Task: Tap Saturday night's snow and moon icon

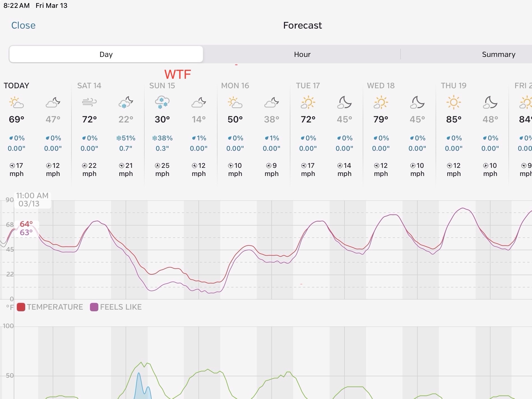Action: (x=126, y=103)
